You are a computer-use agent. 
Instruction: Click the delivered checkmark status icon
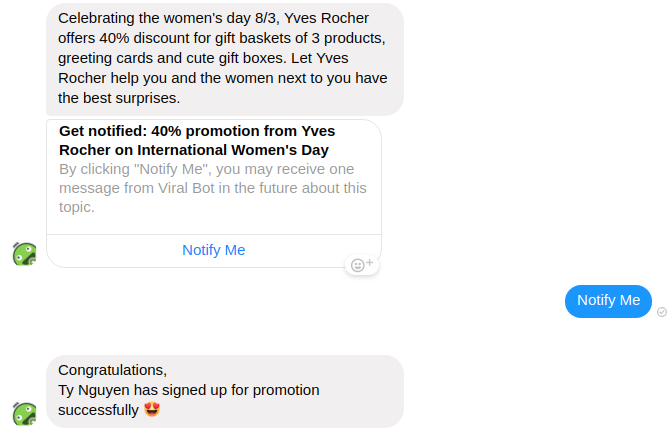coord(662,312)
